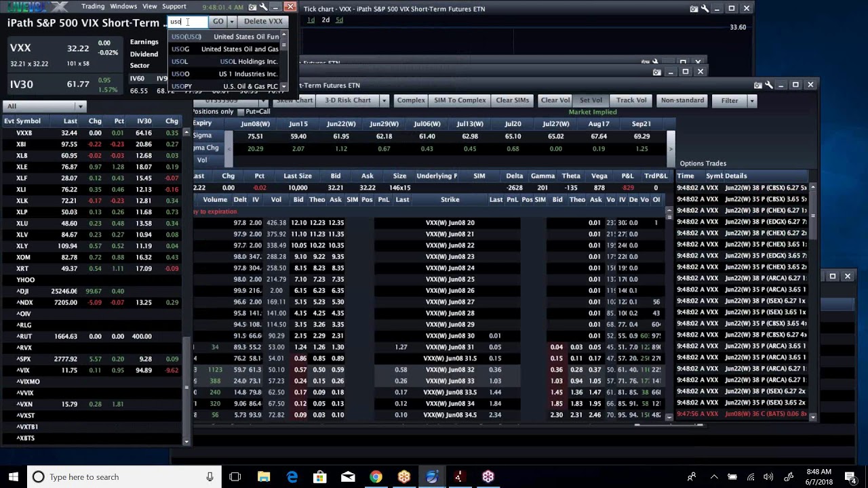Toggle the Track Vol button

(631, 100)
